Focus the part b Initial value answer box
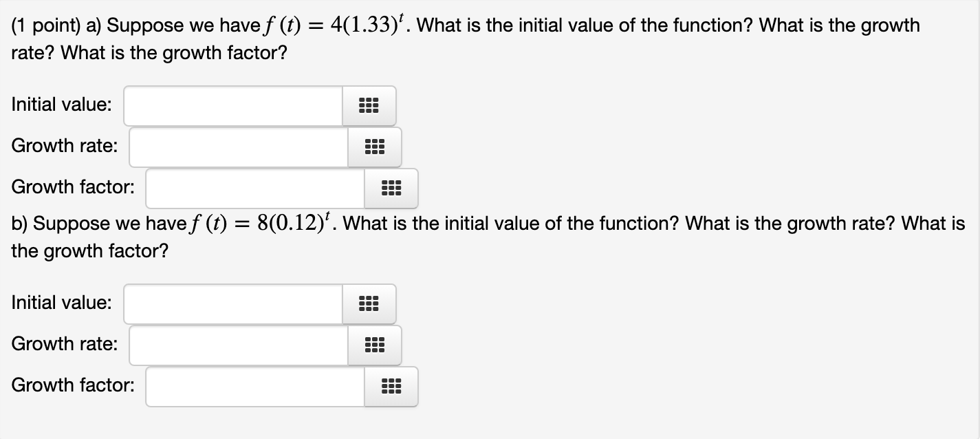980x439 pixels. 233,304
